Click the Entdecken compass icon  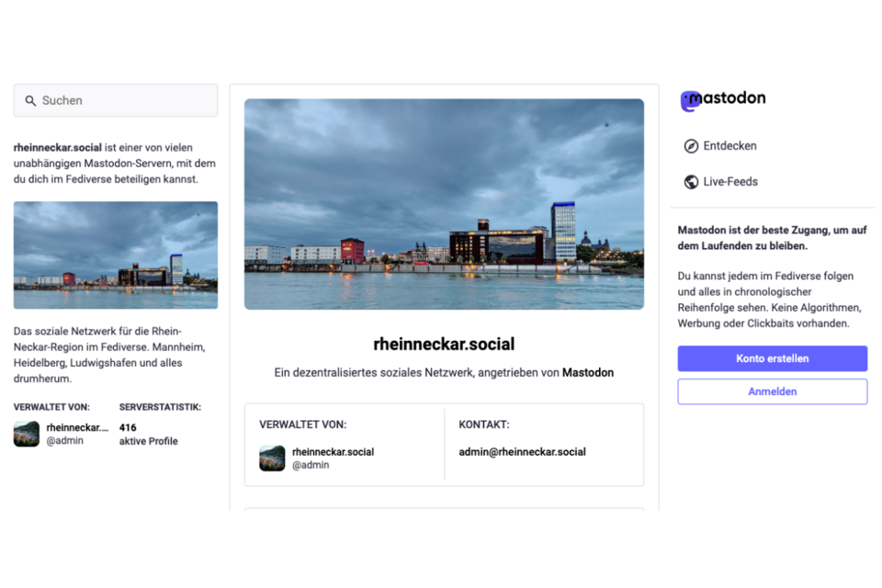point(691,146)
